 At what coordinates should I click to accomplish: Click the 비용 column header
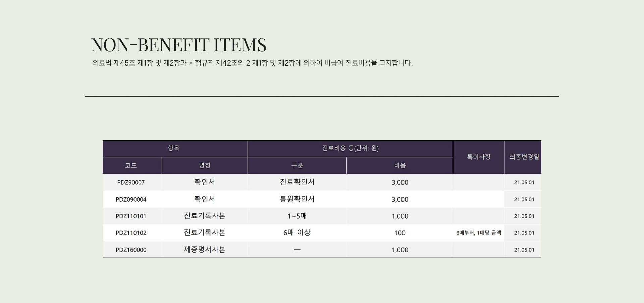400,165
